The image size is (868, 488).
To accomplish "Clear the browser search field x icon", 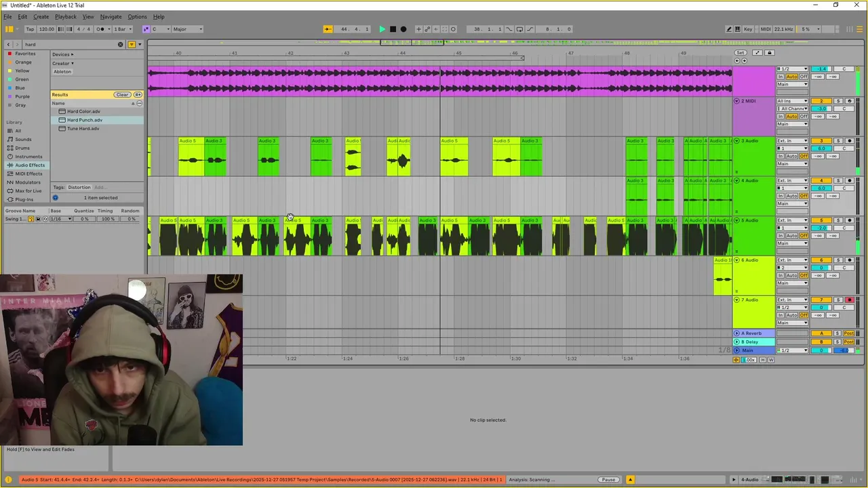I will point(121,44).
